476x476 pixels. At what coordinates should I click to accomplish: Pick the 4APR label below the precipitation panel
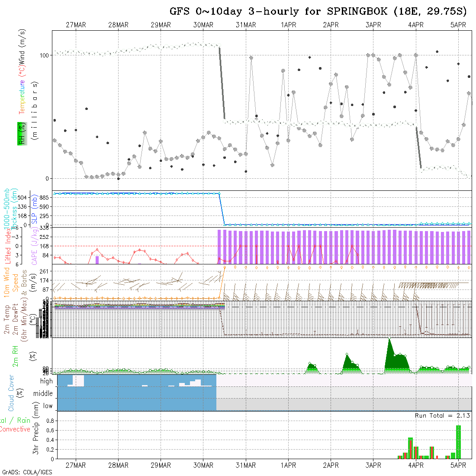point(416,465)
